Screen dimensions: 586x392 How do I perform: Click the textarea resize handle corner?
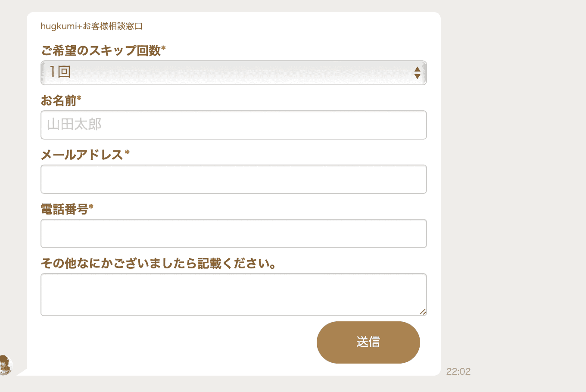click(423, 312)
